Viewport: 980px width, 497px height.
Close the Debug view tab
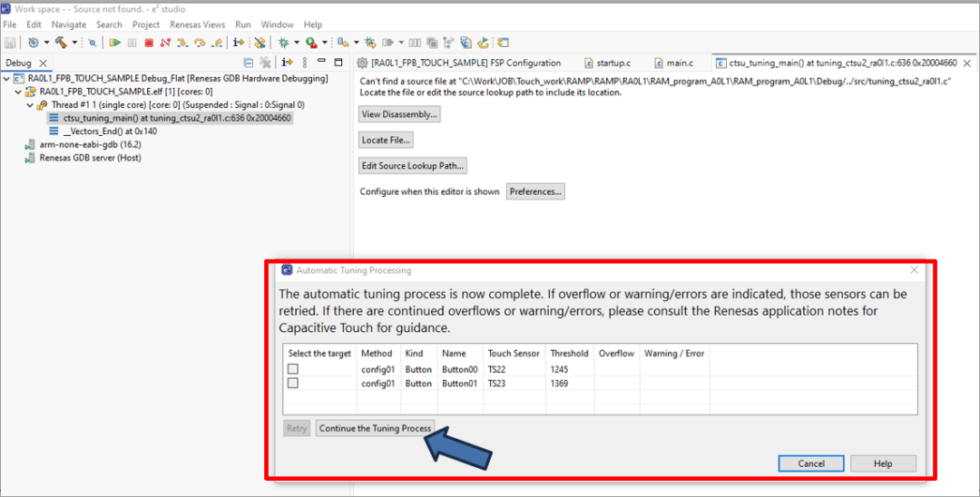pos(44,63)
